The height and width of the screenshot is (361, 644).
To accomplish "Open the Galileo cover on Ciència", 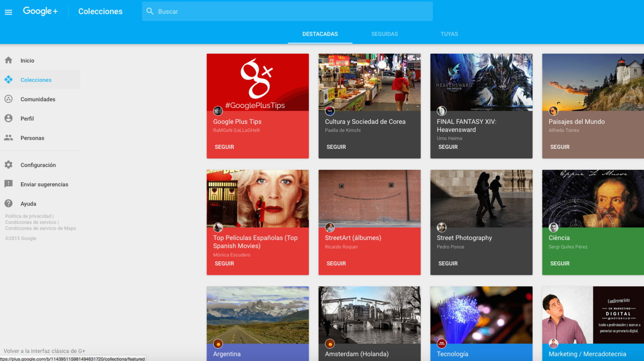I will (593, 199).
